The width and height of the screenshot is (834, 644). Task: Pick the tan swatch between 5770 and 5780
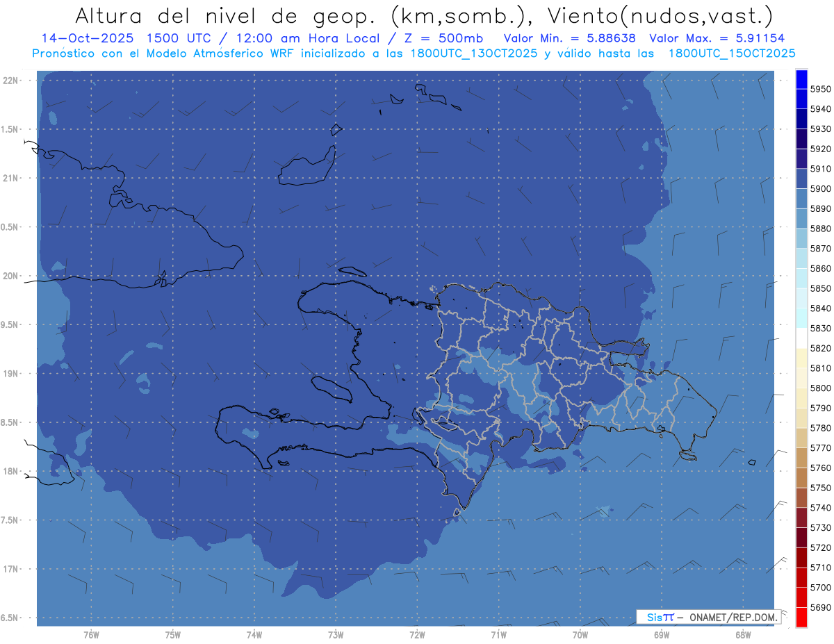coord(801,438)
